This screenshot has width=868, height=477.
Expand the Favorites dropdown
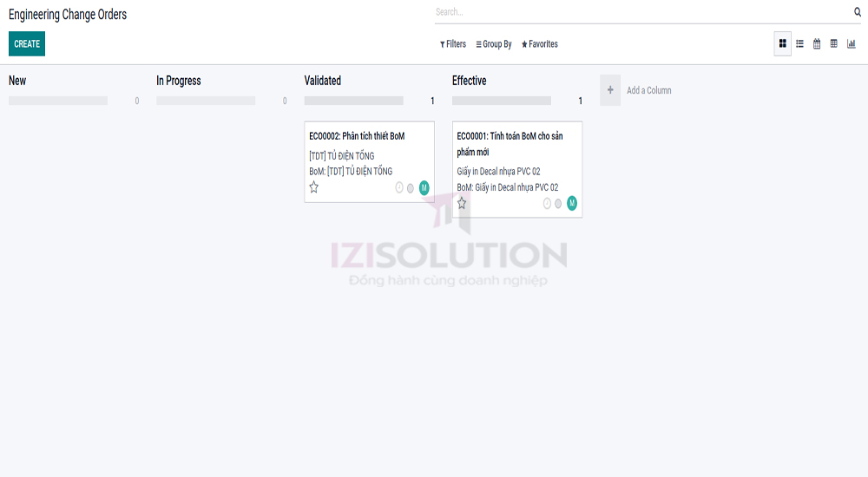(540, 44)
